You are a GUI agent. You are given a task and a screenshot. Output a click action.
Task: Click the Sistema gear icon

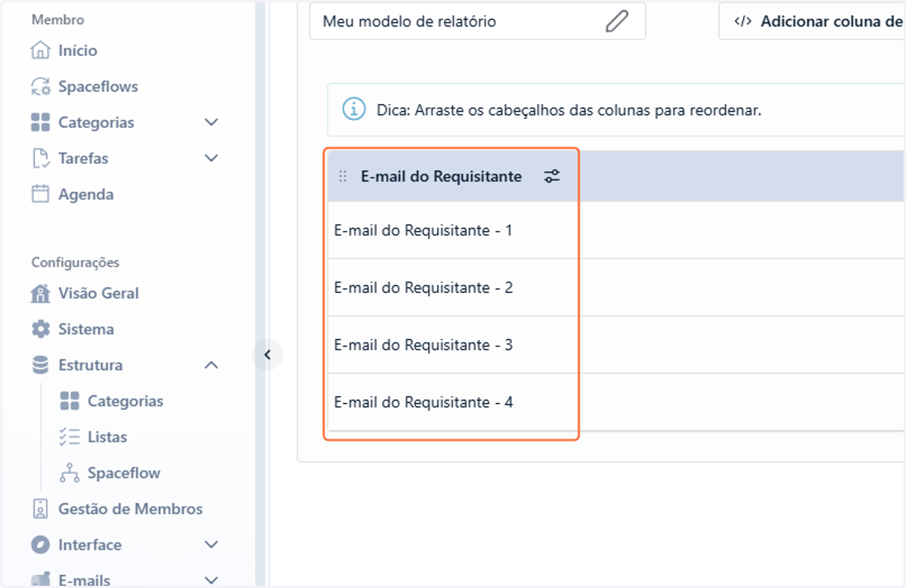pos(40,329)
